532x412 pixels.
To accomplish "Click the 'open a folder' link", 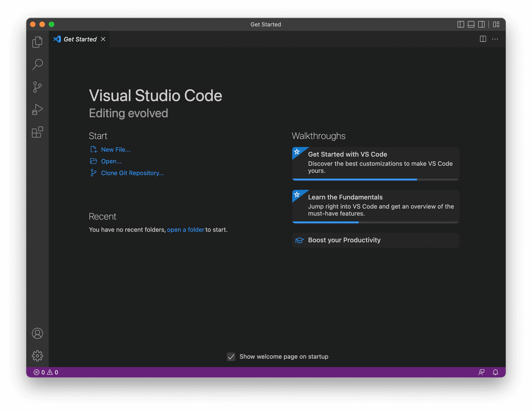I will (185, 230).
